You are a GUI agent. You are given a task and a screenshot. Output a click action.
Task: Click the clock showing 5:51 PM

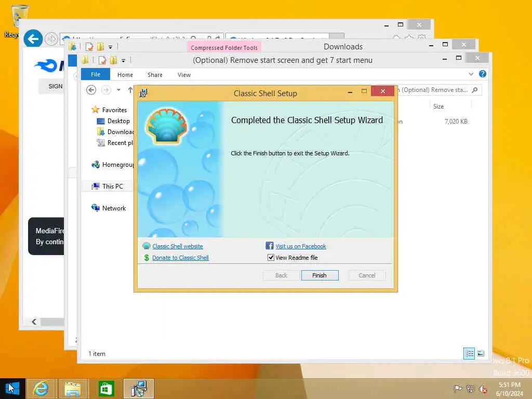click(x=509, y=385)
